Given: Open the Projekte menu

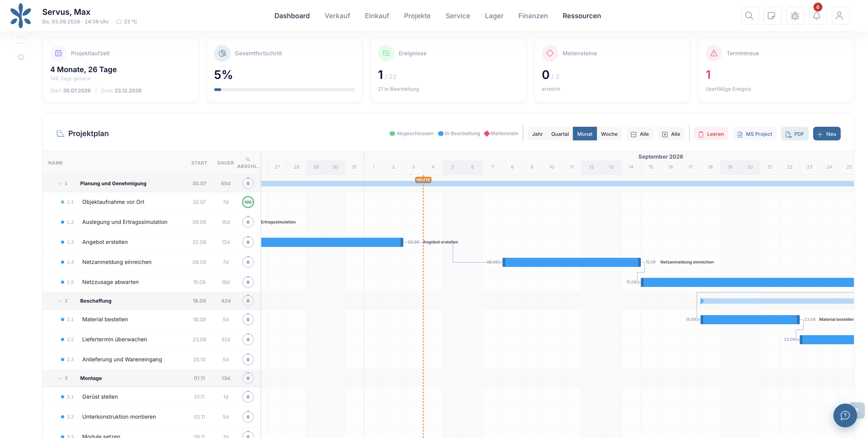Looking at the screenshot, I should pos(417,16).
